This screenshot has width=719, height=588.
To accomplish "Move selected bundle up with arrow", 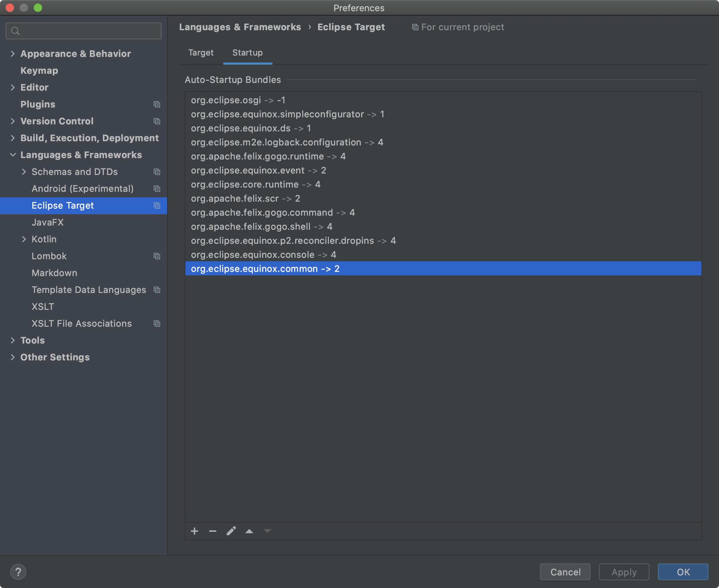I will (x=249, y=531).
